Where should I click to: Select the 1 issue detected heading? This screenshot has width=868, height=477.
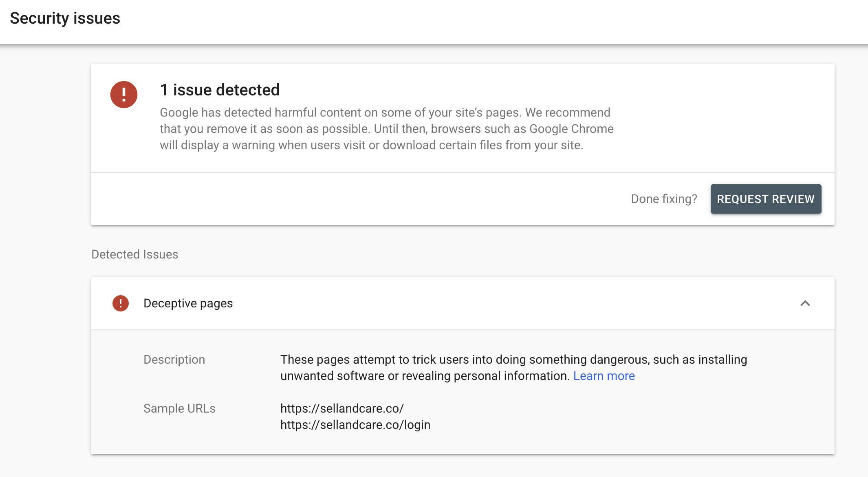pos(220,90)
